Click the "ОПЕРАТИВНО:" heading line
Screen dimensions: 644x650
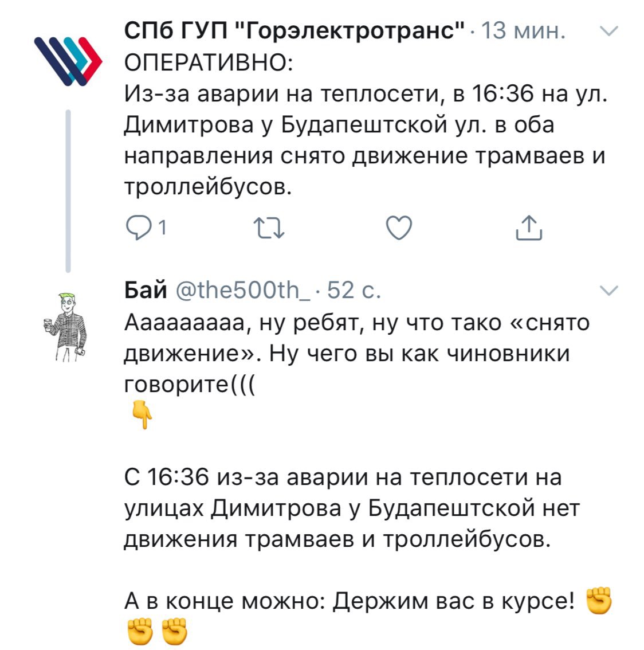point(209,62)
